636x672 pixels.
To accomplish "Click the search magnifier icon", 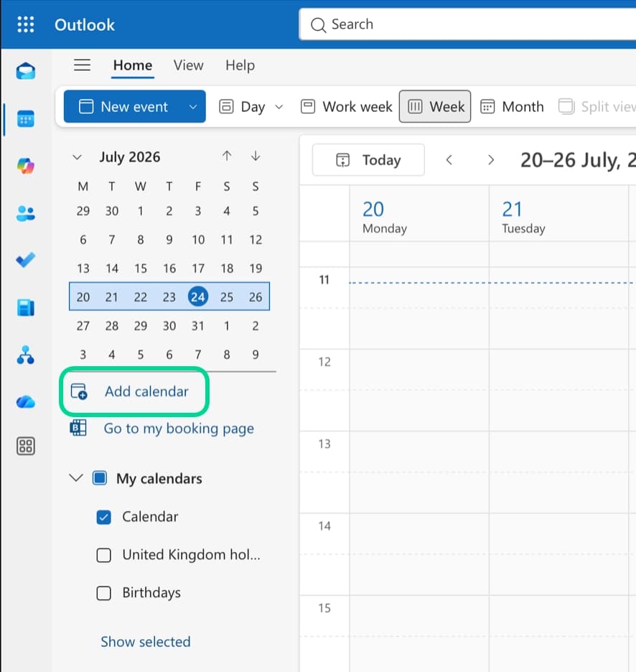I will pos(318,25).
